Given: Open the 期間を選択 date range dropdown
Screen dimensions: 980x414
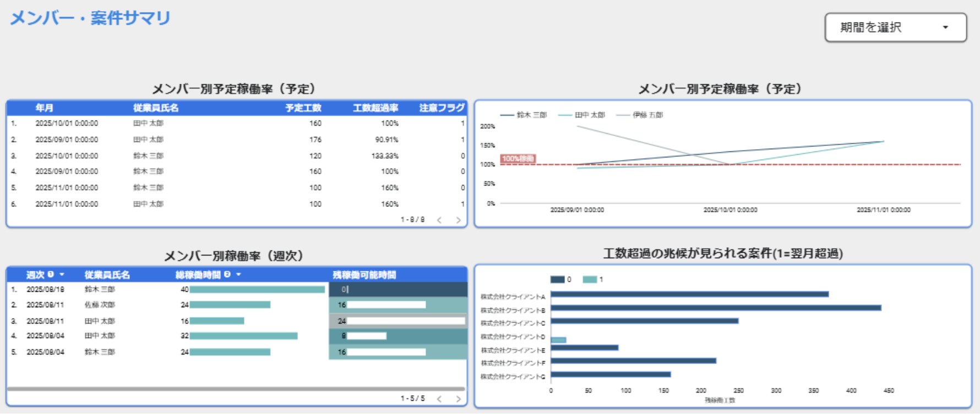Looking at the screenshot, I should (895, 28).
